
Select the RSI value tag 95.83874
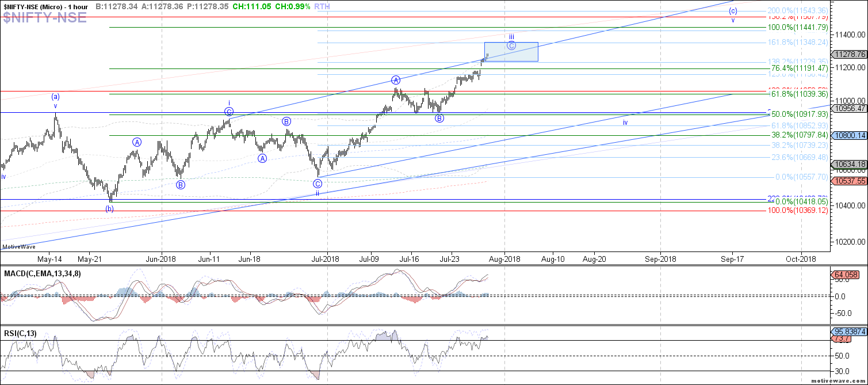click(849, 331)
